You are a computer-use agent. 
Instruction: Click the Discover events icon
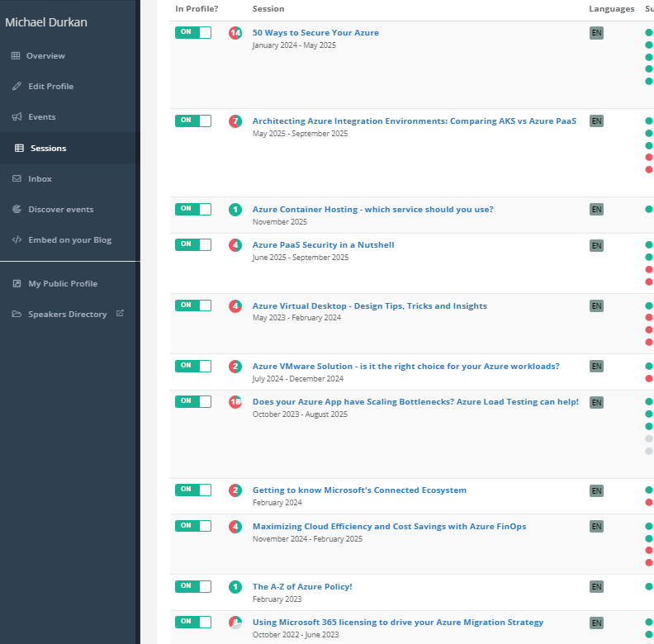click(x=17, y=210)
